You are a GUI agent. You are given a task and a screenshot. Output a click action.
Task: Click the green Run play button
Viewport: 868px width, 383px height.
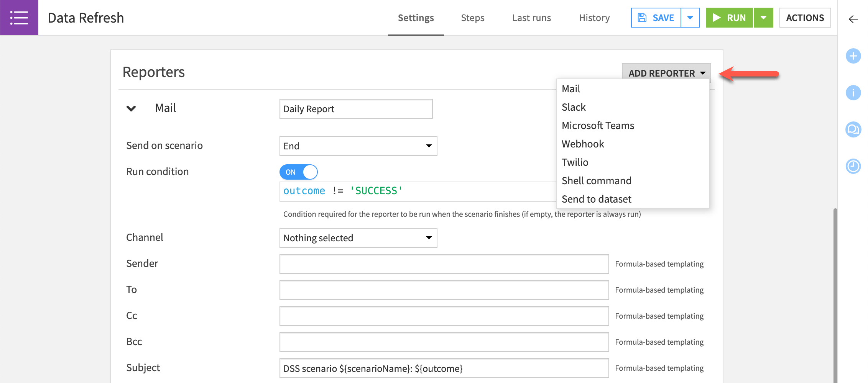pos(729,18)
